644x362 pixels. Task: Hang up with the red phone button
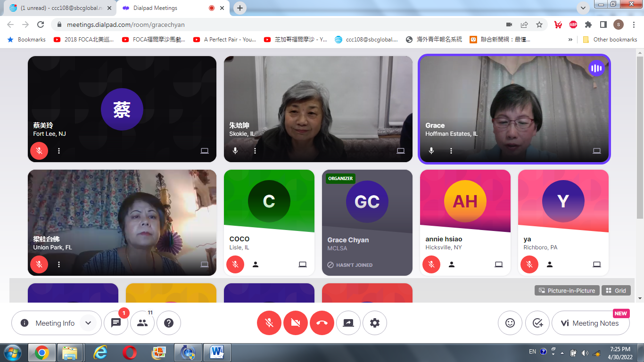322,323
